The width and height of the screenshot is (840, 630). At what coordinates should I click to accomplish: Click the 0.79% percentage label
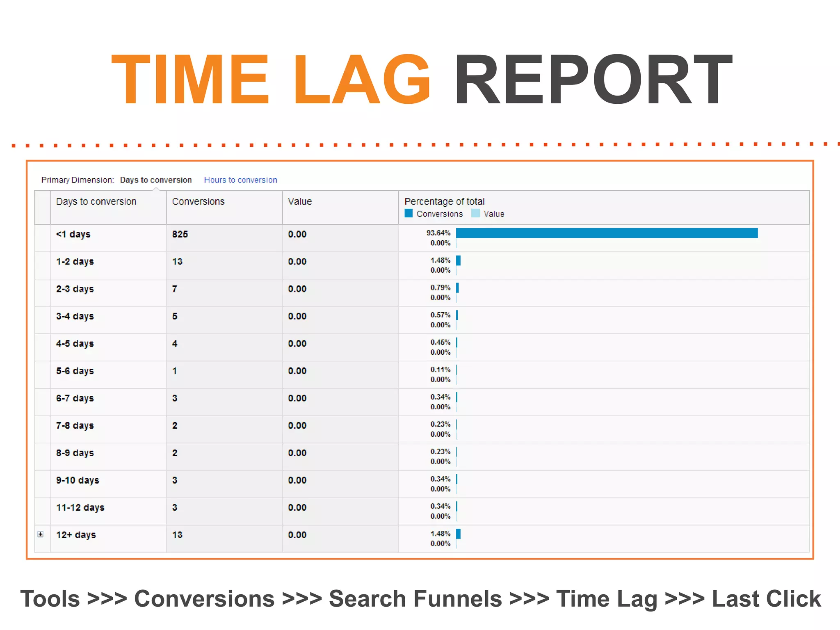pyautogui.click(x=440, y=288)
